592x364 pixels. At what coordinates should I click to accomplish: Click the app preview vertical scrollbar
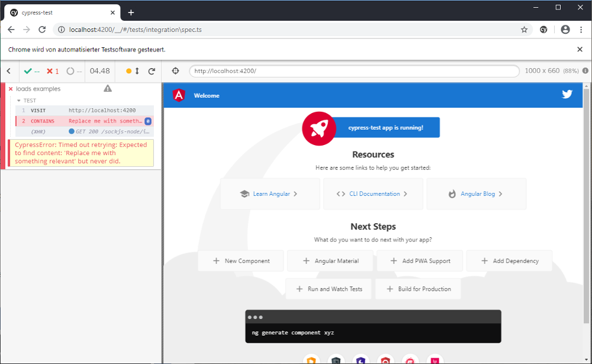pyautogui.click(x=586, y=206)
